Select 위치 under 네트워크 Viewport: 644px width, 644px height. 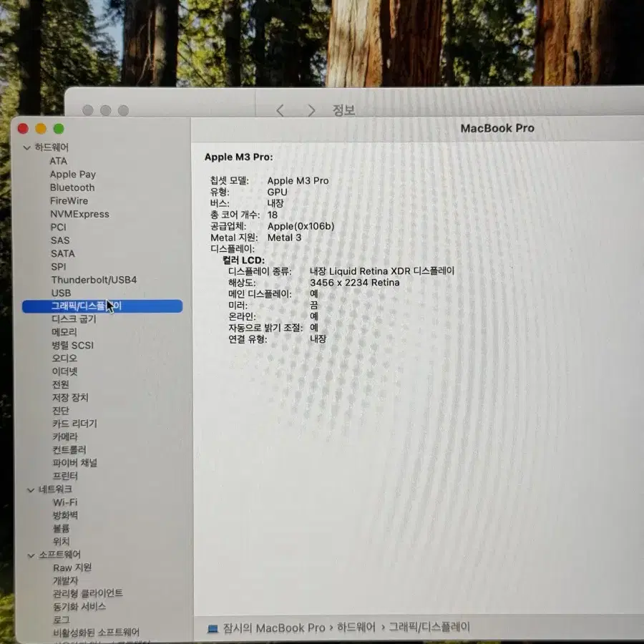tap(62, 542)
